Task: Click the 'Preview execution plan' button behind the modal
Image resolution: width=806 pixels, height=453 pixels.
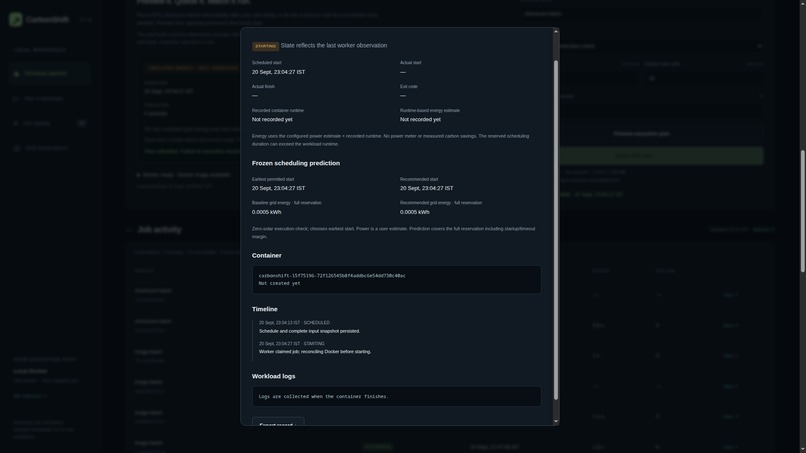Action: tap(641, 134)
